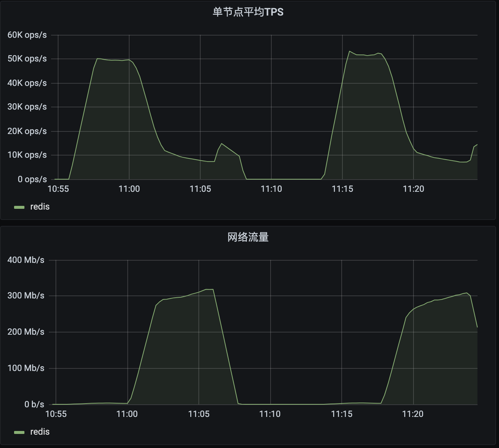The height and width of the screenshot is (448, 499).
Task: Click the 11:20 time label in TPS chart
Action: [413, 189]
